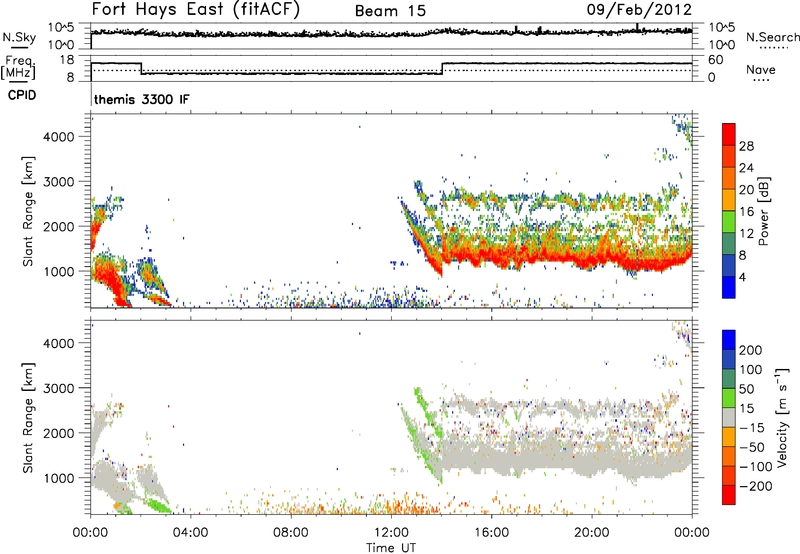Viewport: 800px width, 554px height.
Task: Click the '-15' label on velocity colorbar
Action: pos(752,427)
